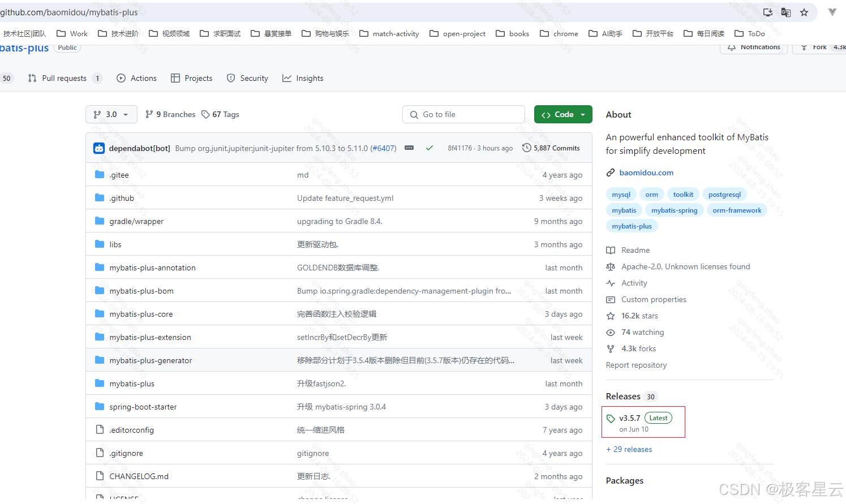This screenshot has width=846, height=504.
Task: Open the open-project bookmarks folder
Action: (x=457, y=34)
